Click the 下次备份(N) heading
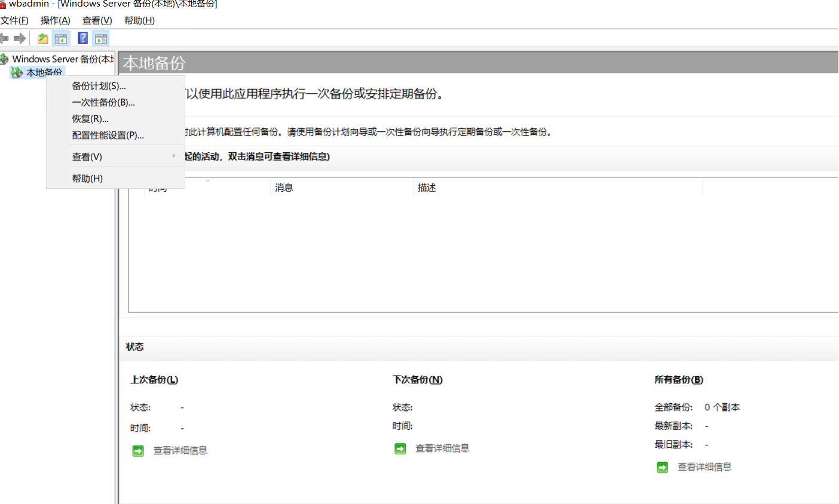839x504 pixels. coord(418,380)
